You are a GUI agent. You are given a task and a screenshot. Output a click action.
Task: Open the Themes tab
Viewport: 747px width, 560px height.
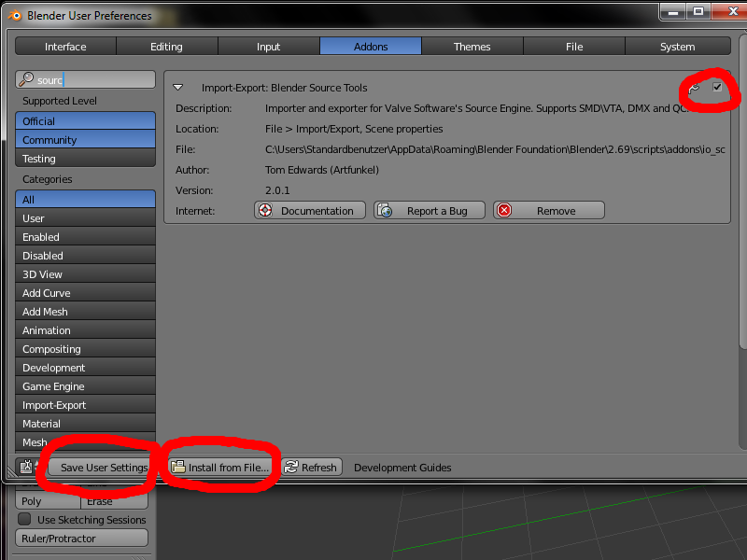point(472,47)
